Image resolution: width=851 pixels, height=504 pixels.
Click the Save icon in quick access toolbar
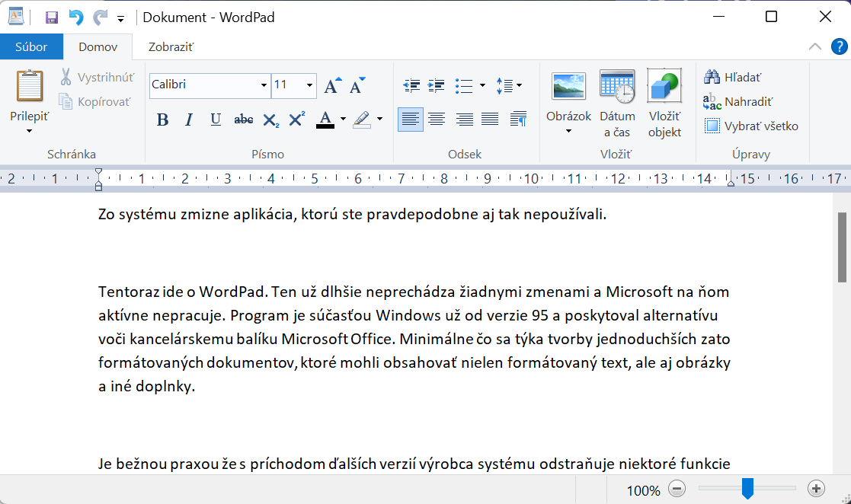coord(52,18)
